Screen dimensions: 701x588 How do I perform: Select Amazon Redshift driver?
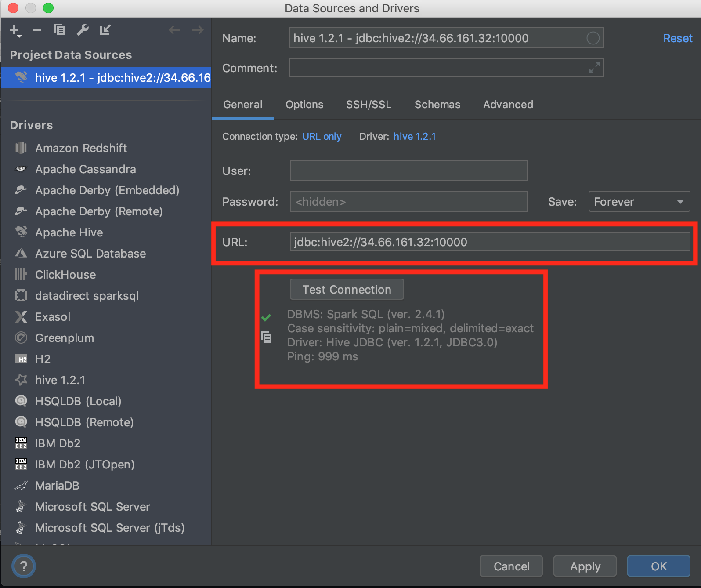tap(105, 148)
